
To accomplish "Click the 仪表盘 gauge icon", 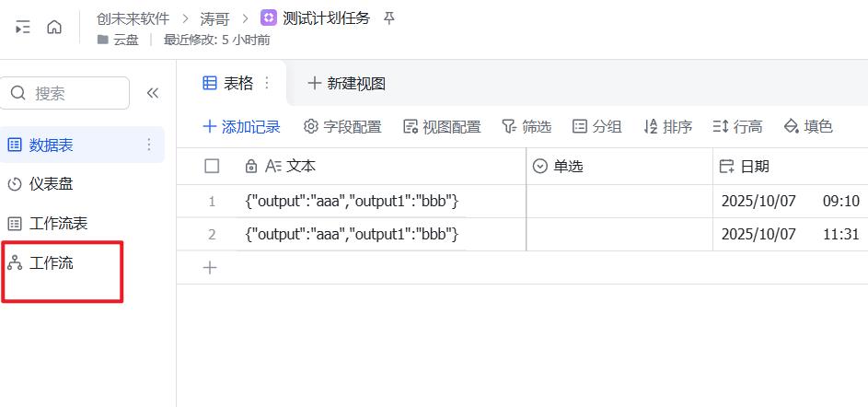I will pyautogui.click(x=15, y=184).
